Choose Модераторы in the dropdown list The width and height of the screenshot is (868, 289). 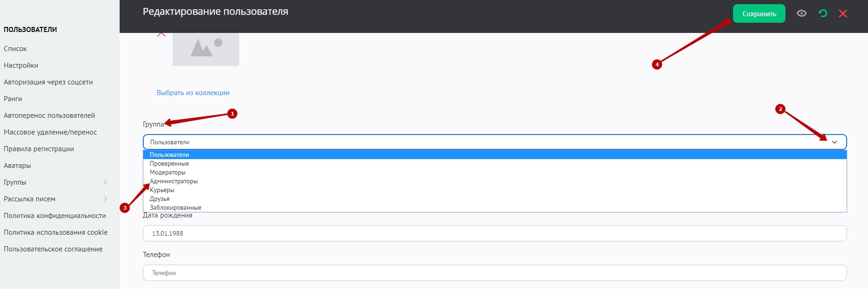[167, 173]
